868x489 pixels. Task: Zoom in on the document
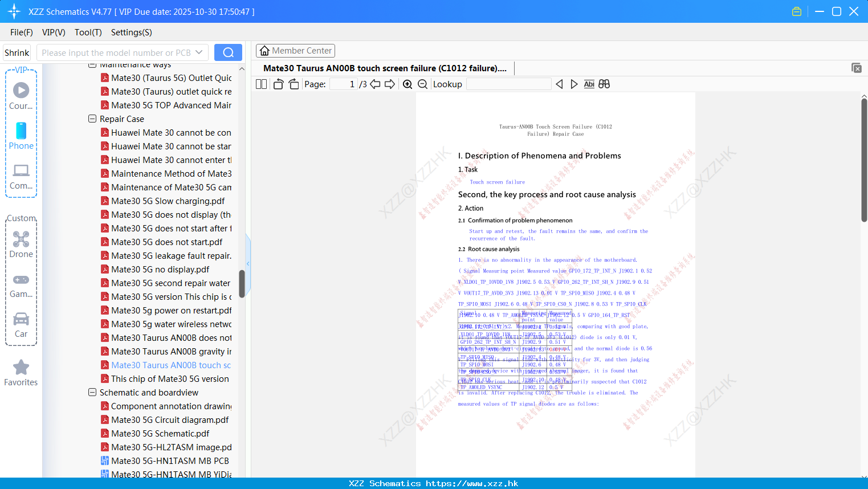pos(407,84)
